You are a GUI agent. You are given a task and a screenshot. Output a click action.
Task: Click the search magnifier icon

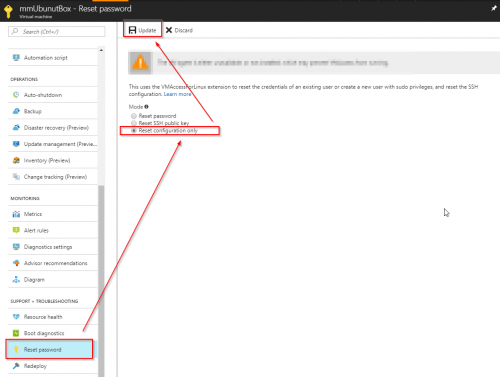click(15, 31)
